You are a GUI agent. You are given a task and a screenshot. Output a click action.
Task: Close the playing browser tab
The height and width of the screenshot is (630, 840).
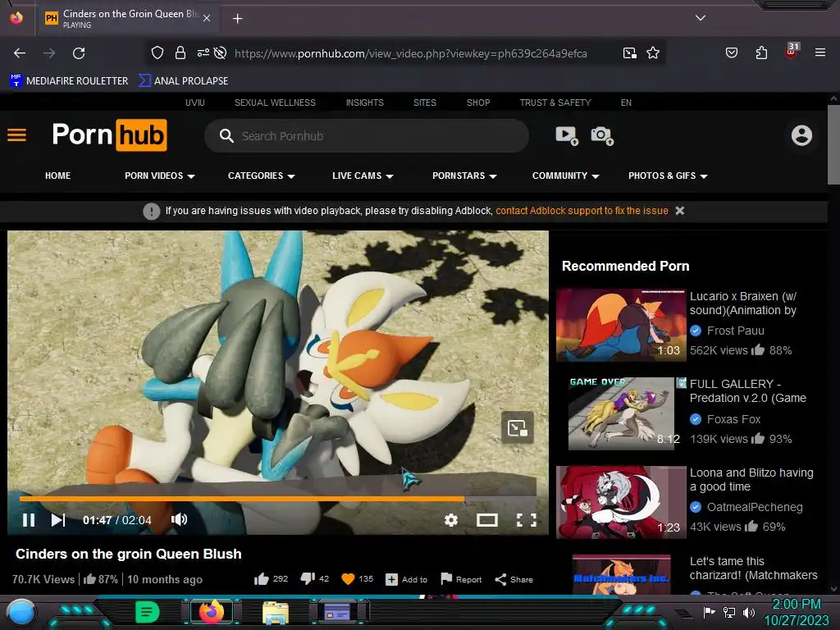(207, 18)
